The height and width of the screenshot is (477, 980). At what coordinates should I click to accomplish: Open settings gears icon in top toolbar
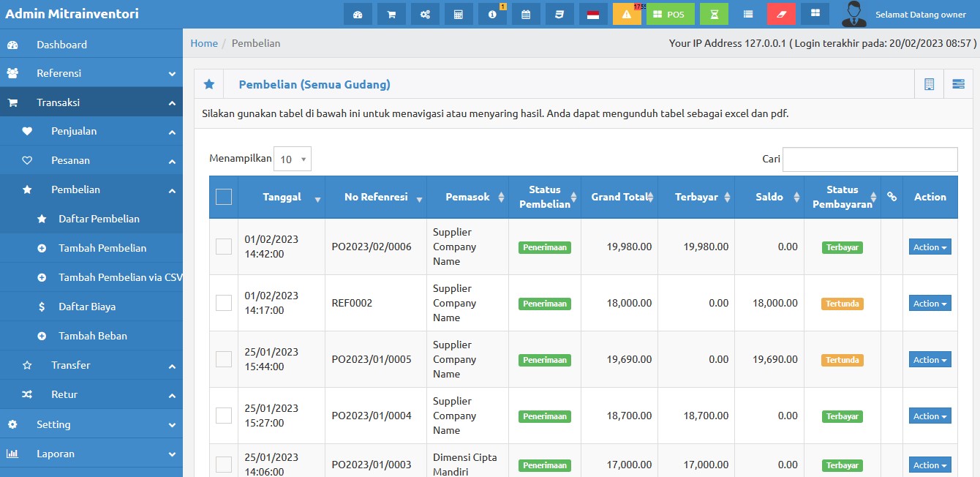[x=425, y=15]
